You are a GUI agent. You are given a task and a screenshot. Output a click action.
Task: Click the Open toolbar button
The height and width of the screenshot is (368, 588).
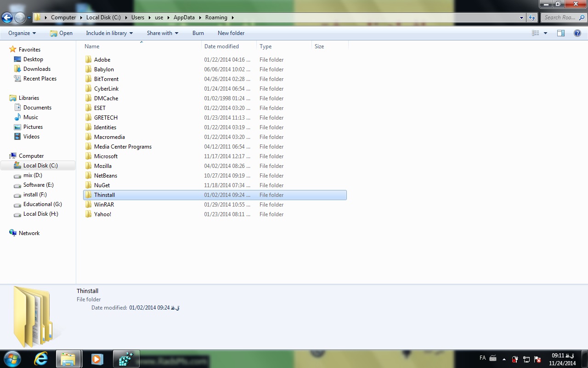click(x=61, y=33)
